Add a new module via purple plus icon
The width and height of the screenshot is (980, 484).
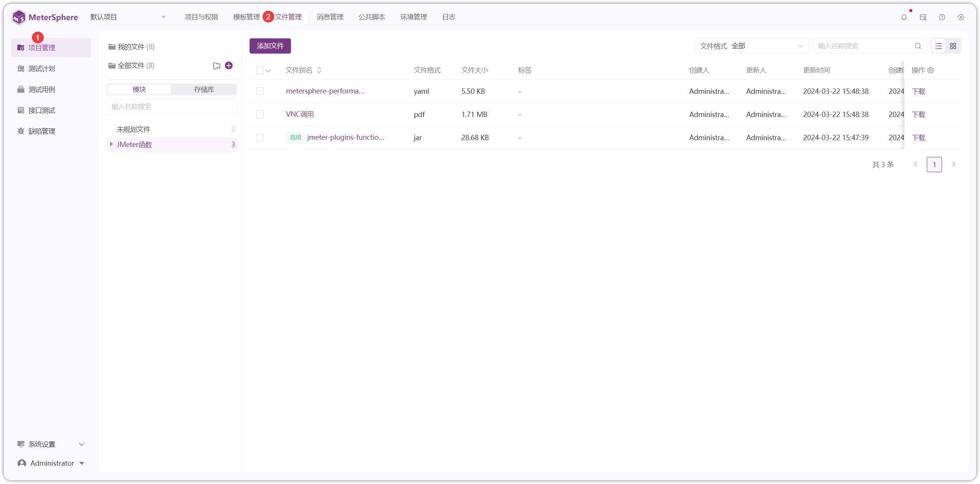[229, 65]
